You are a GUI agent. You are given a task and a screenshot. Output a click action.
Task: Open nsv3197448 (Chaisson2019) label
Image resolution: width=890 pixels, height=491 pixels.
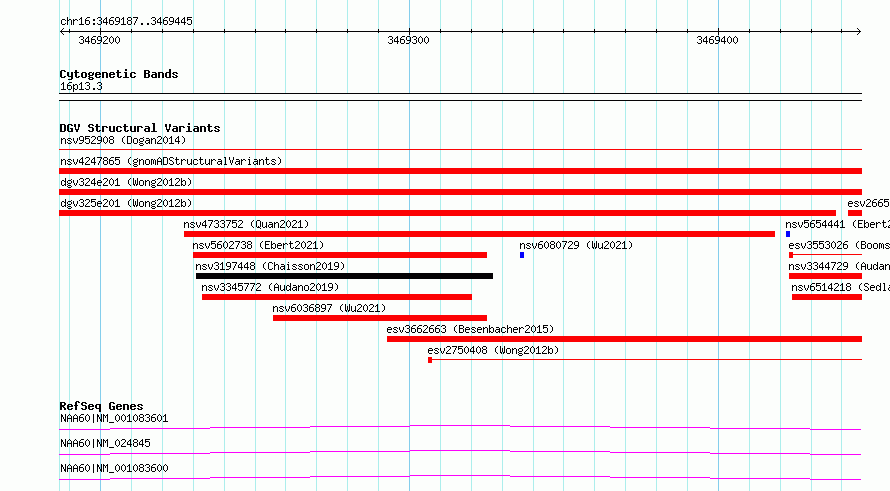tap(270, 266)
